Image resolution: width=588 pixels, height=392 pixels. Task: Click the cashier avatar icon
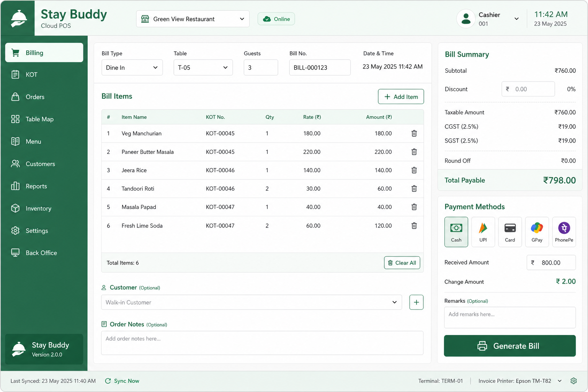point(466,19)
